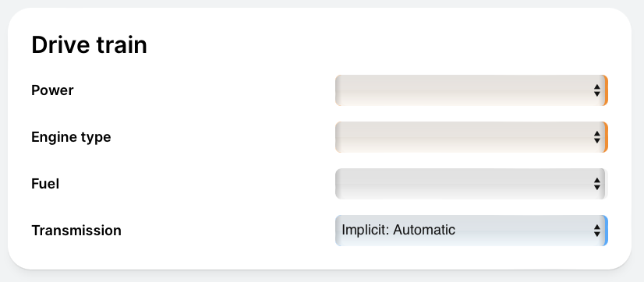644x282 pixels.
Task: Click the up-down arrows on Engine type select
Action: 596,137
